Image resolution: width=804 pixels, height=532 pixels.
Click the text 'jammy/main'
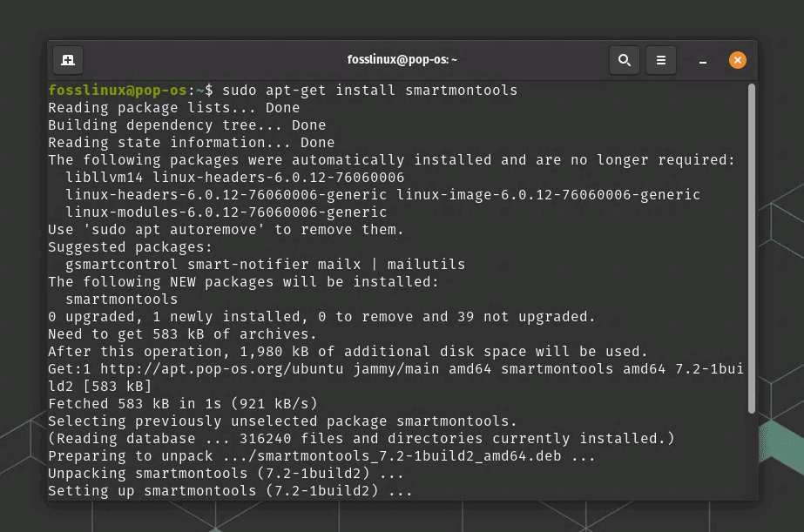[x=396, y=369]
